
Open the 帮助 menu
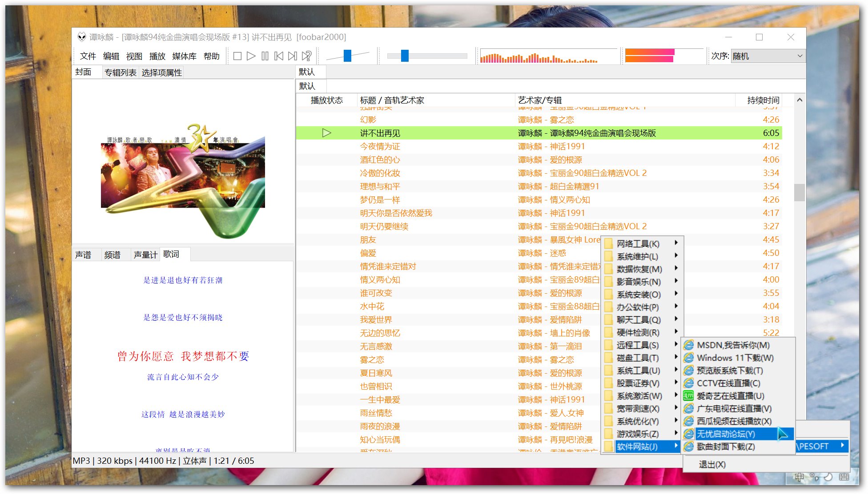[212, 56]
